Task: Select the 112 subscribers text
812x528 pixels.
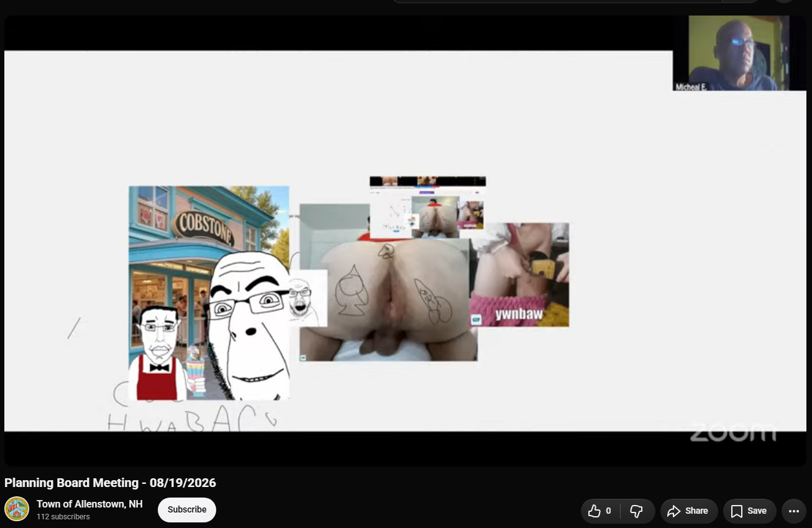Action: tap(63, 517)
